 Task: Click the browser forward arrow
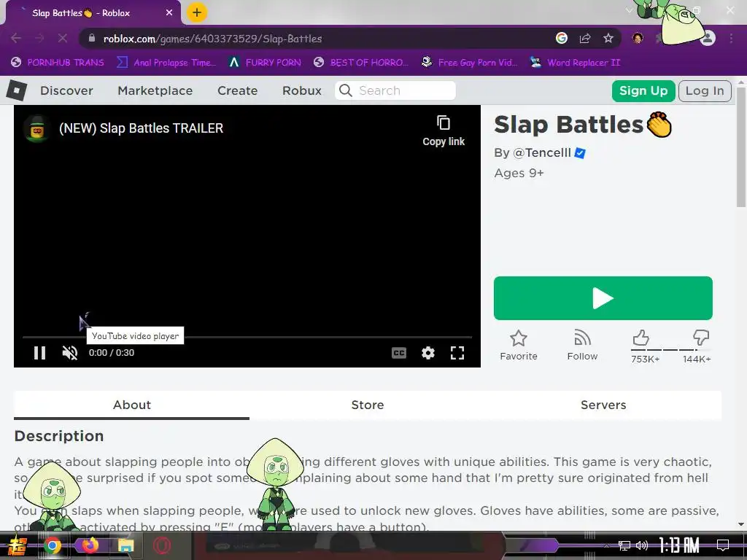(39, 38)
